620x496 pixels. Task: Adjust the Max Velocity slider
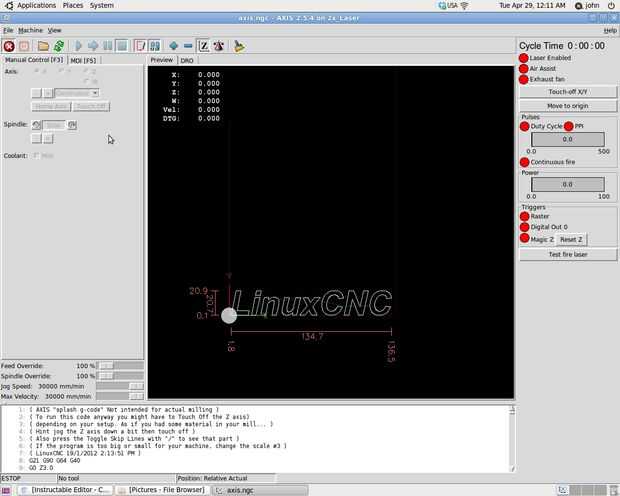pyautogui.click(x=120, y=396)
